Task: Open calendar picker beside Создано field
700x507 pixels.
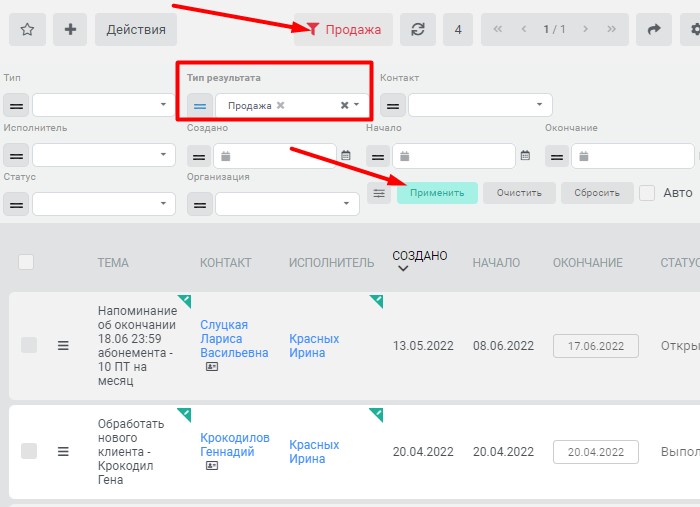Action: coord(346,156)
